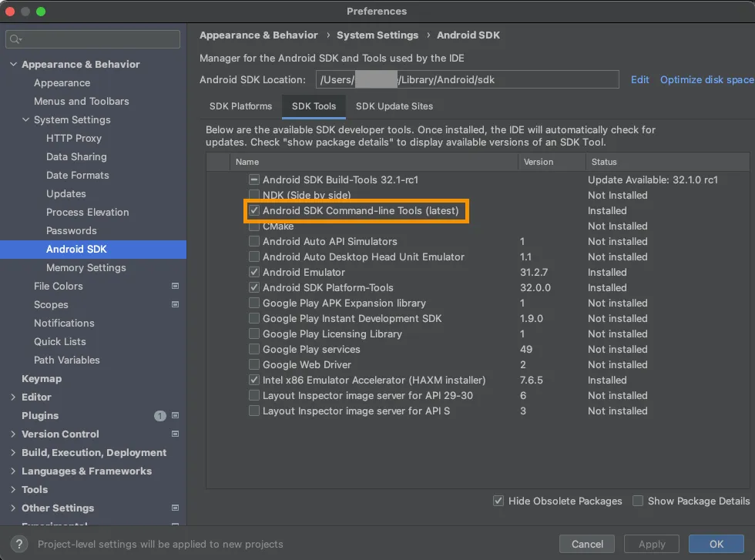The height and width of the screenshot is (560, 755).
Task: Confirm with the OK button
Action: pos(716,544)
